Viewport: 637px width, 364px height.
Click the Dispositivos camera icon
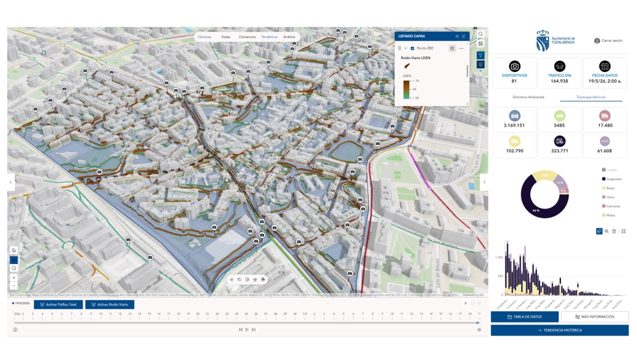(x=514, y=66)
